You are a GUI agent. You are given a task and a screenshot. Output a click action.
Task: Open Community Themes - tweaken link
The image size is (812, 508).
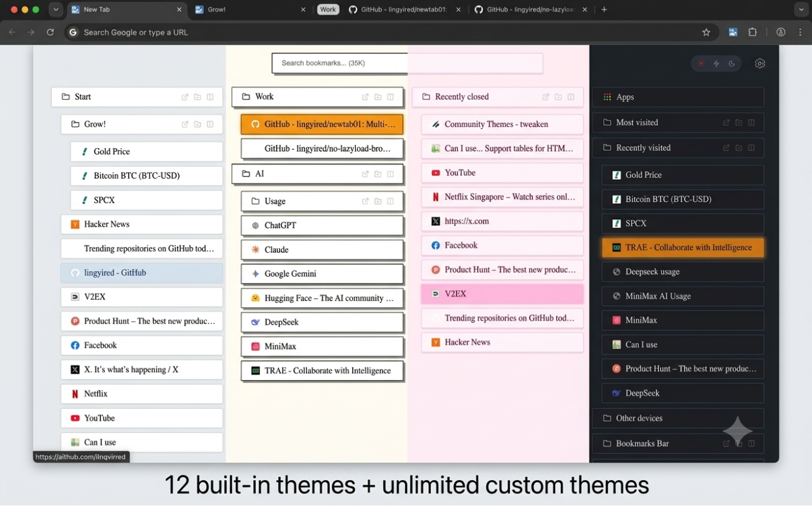[502, 124]
